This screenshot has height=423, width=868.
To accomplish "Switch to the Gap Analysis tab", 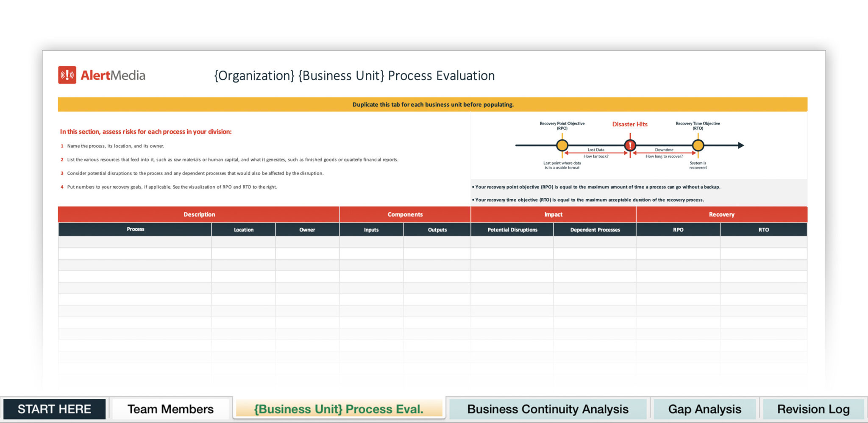I will (x=704, y=409).
